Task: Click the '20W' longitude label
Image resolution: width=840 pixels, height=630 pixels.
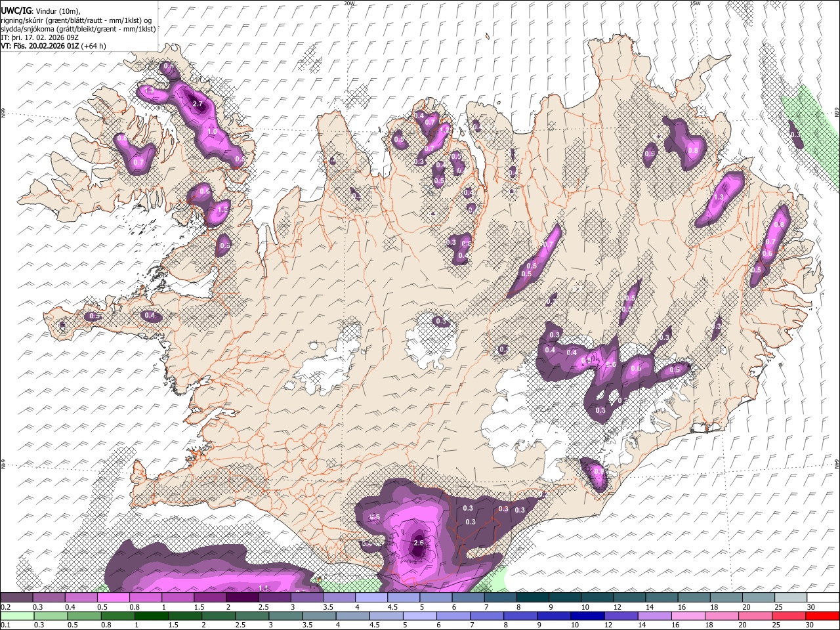Action: [350, 3]
